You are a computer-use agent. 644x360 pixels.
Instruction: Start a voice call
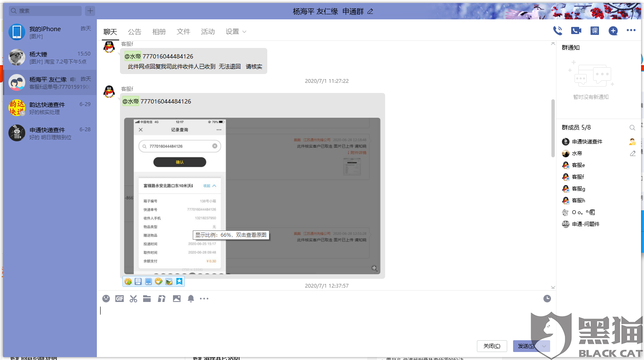(x=557, y=30)
